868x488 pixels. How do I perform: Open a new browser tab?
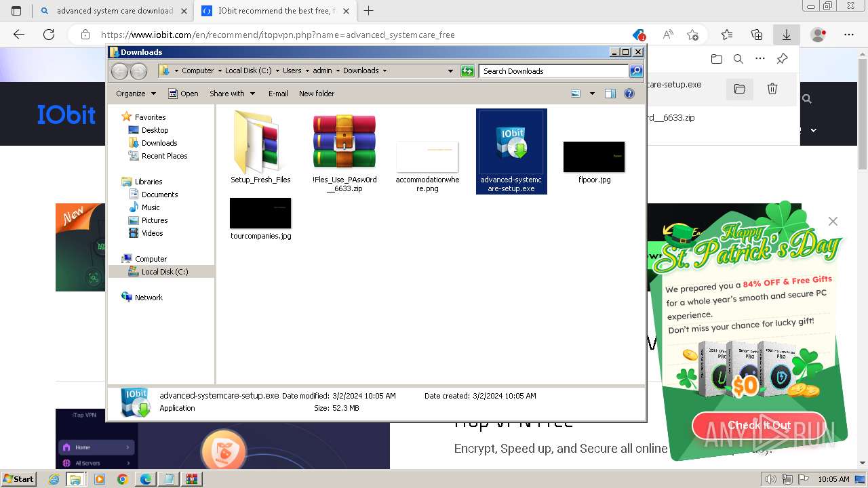pos(369,11)
